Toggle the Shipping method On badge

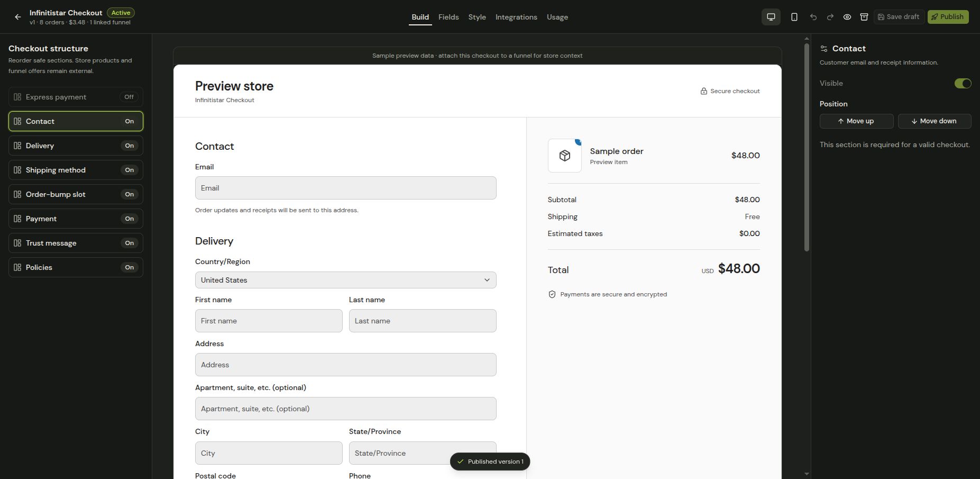coord(130,170)
